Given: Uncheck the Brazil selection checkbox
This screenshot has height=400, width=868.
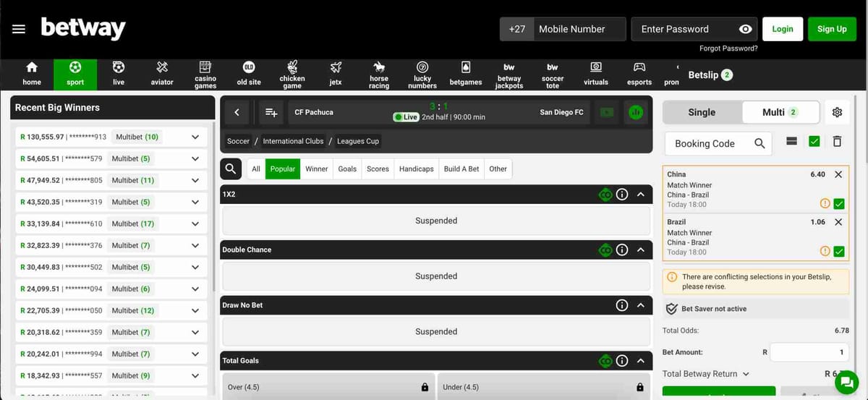Looking at the screenshot, I should [x=839, y=252].
